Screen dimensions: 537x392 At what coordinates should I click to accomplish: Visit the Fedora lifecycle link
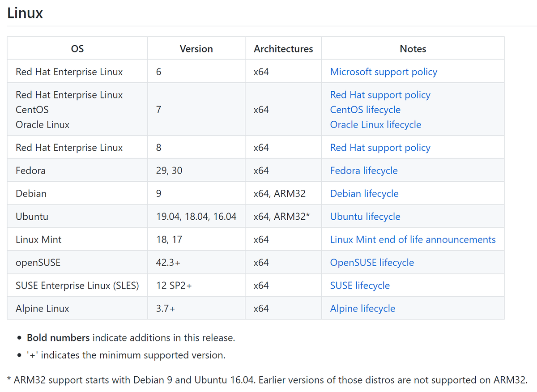pyautogui.click(x=364, y=170)
